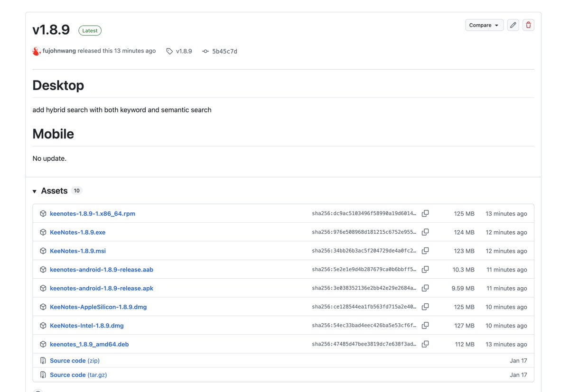Click the 123 MB size value
The width and height of the screenshot is (569, 392).
(x=464, y=251)
